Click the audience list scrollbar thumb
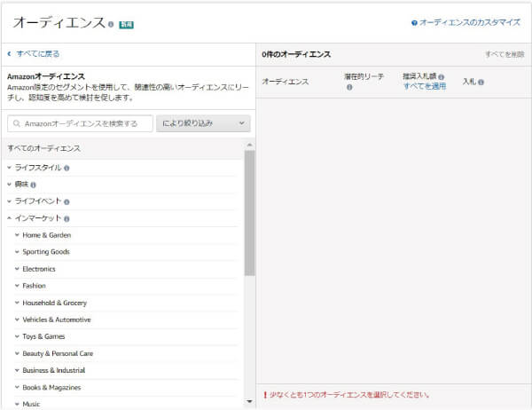Screen dimensions: 532x410 250,213
